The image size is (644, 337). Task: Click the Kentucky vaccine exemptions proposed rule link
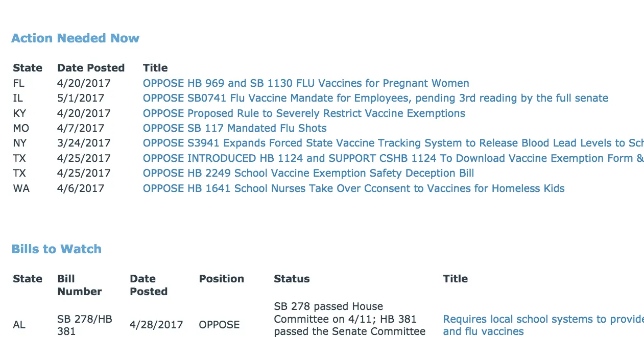[x=304, y=113]
